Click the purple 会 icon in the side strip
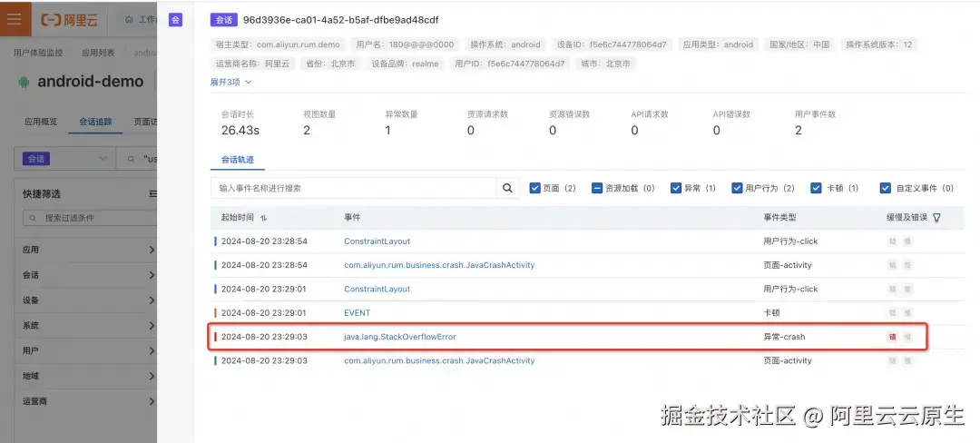980x443 pixels. (176, 20)
